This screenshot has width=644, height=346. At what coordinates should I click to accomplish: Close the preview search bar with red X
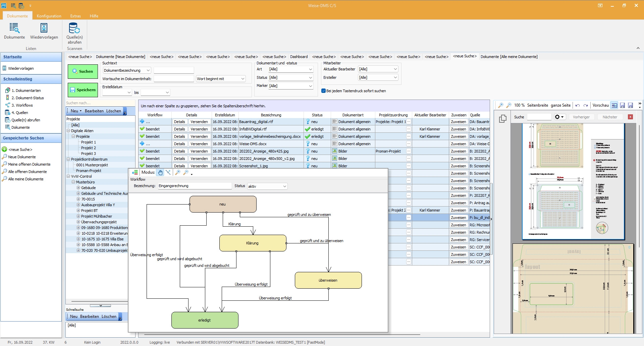[630, 117]
